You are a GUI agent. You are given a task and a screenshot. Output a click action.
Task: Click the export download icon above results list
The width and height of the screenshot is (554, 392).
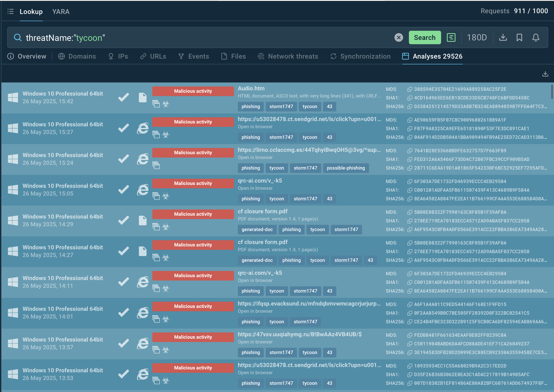tap(545, 74)
